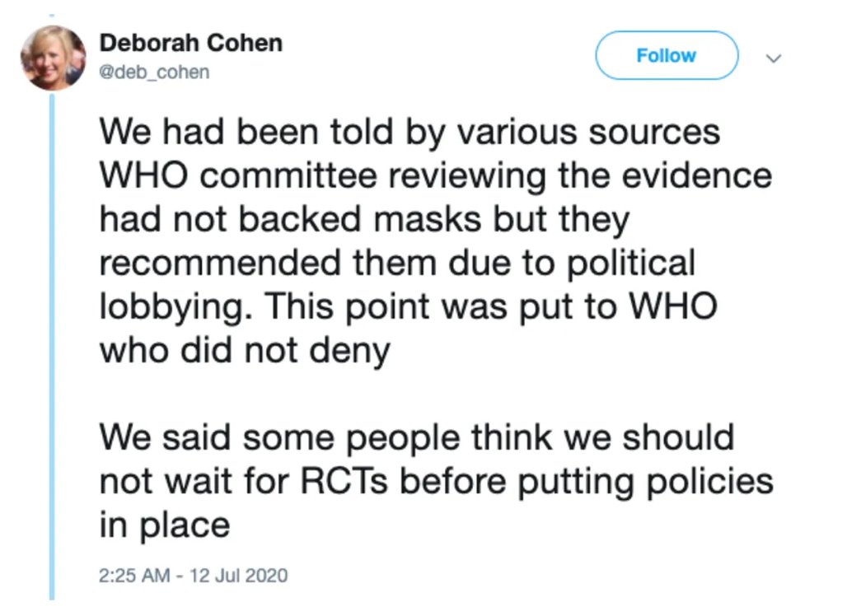
Task: Click the final line "in place"
Action: point(165,525)
